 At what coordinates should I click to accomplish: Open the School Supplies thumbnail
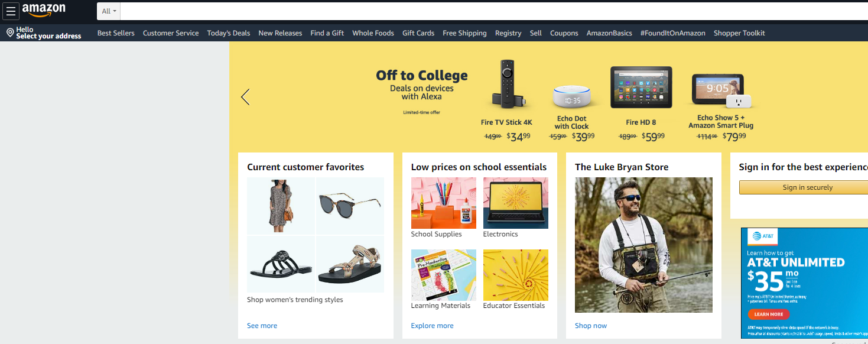(443, 203)
